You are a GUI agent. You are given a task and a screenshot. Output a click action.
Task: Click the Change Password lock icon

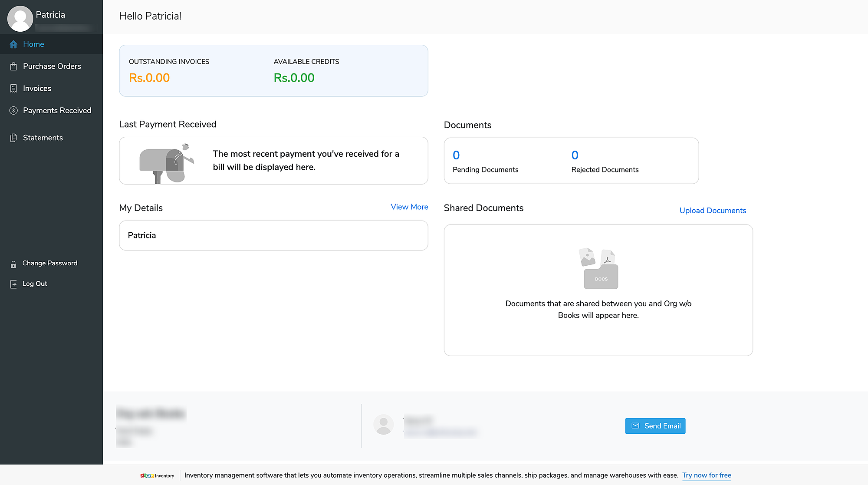[x=13, y=263]
